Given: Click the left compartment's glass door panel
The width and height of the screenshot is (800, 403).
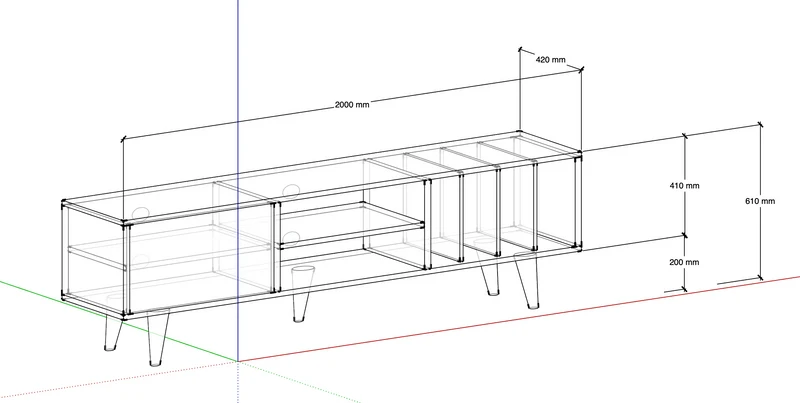Looking at the screenshot, I should [199, 258].
